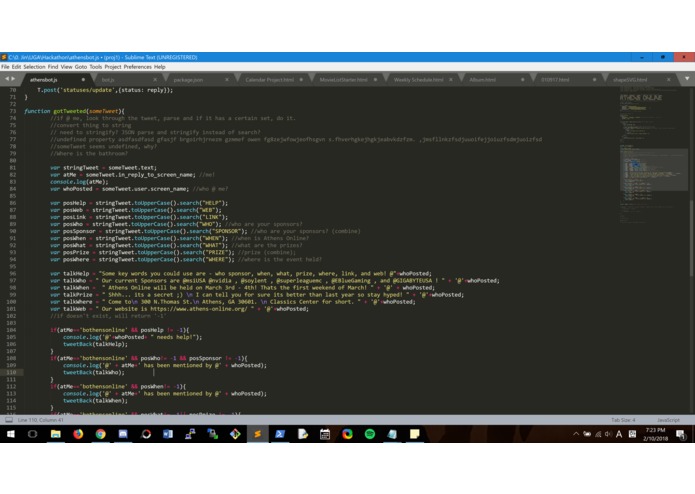The height and width of the screenshot is (494, 695).
Task: Open File Explorer from the taskbar
Action: pyautogui.click(x=55, y=434)
